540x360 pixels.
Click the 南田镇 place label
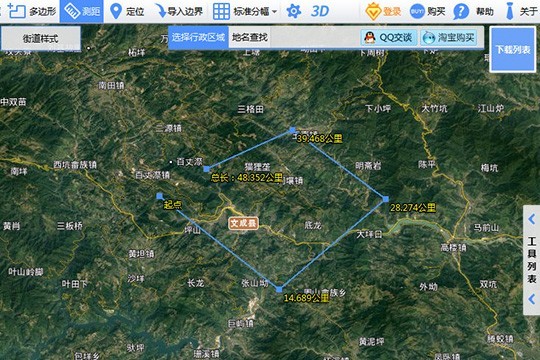(x=111, y=85)
